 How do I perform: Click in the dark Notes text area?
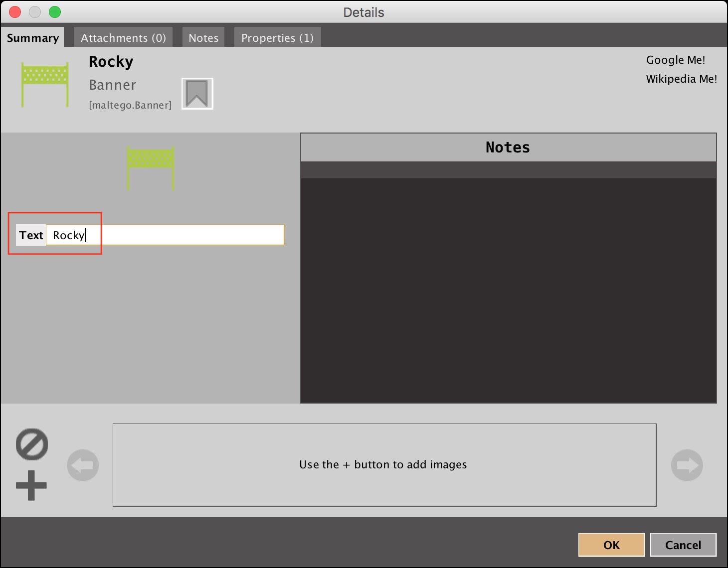[508, 289]
